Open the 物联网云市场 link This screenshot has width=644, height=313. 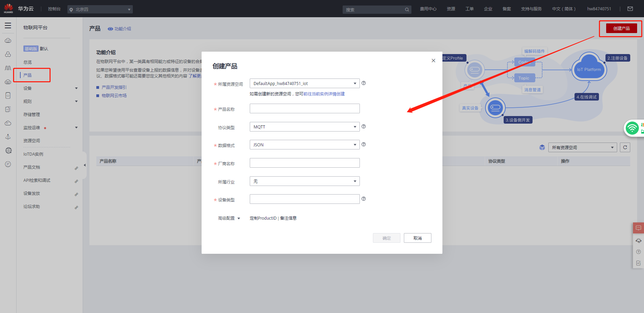114,96
